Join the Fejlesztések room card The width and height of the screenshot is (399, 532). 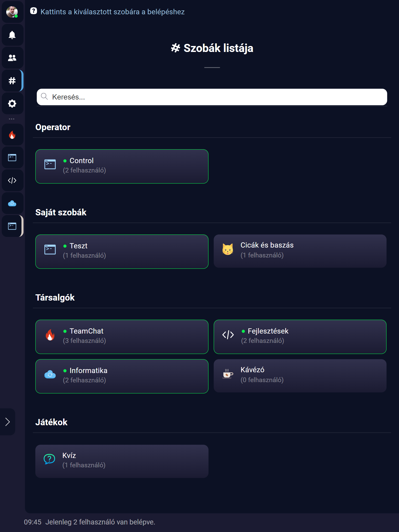click(x=300, y=337)
